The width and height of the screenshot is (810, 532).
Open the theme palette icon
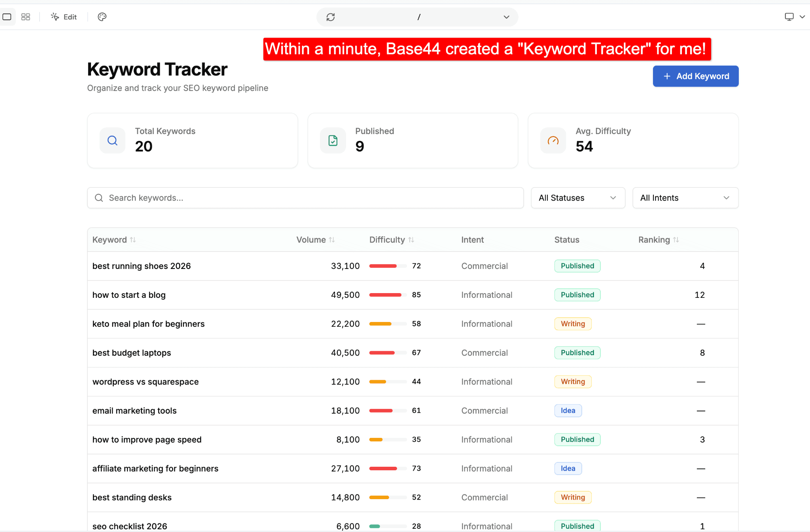102,17
